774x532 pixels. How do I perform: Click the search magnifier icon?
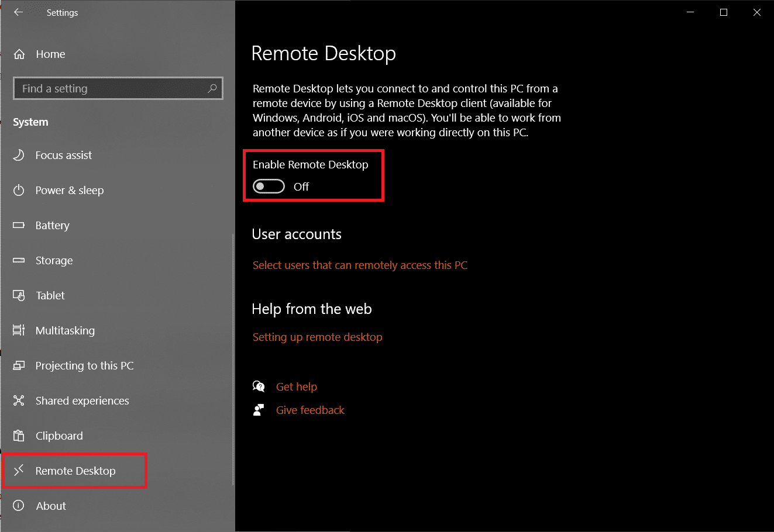(x=212, y=88)
